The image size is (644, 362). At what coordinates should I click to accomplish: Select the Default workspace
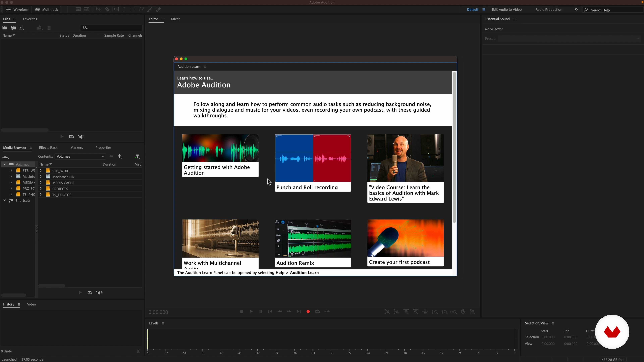pos(472,10)
